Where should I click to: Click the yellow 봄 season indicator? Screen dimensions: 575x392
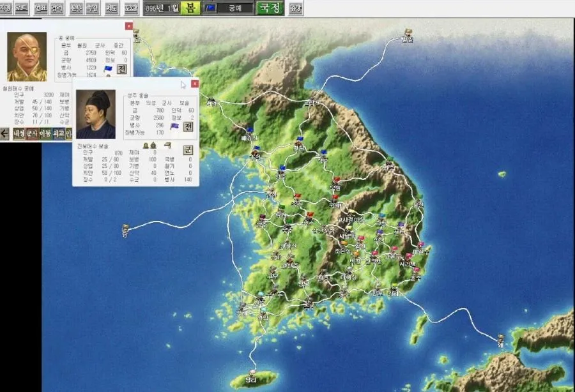[190, 8]
